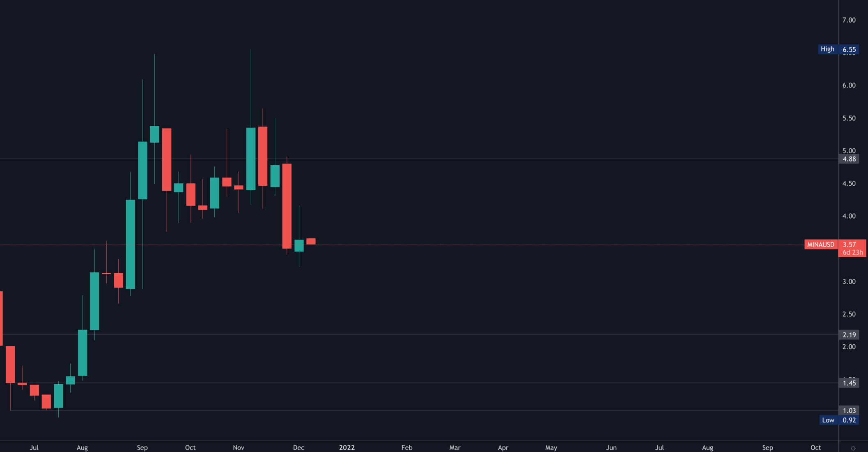Click the 2.19 horizontal line price label

(x=849, y=335)
